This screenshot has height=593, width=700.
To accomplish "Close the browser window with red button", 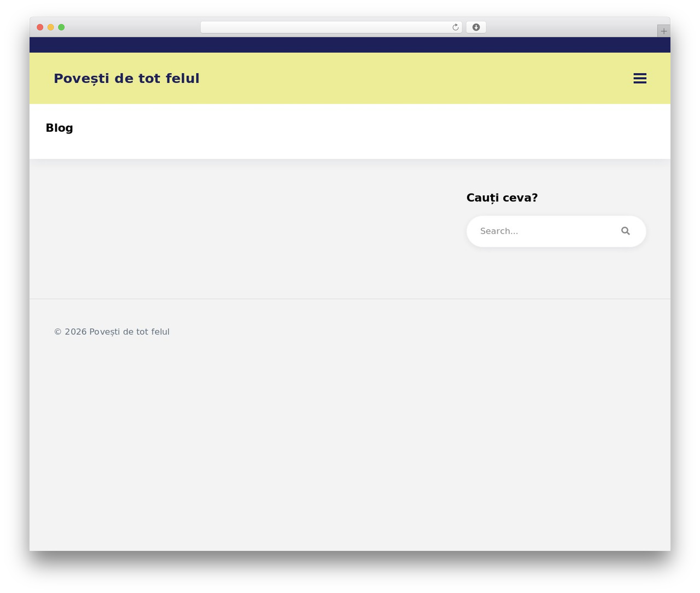I will [40, 27].
